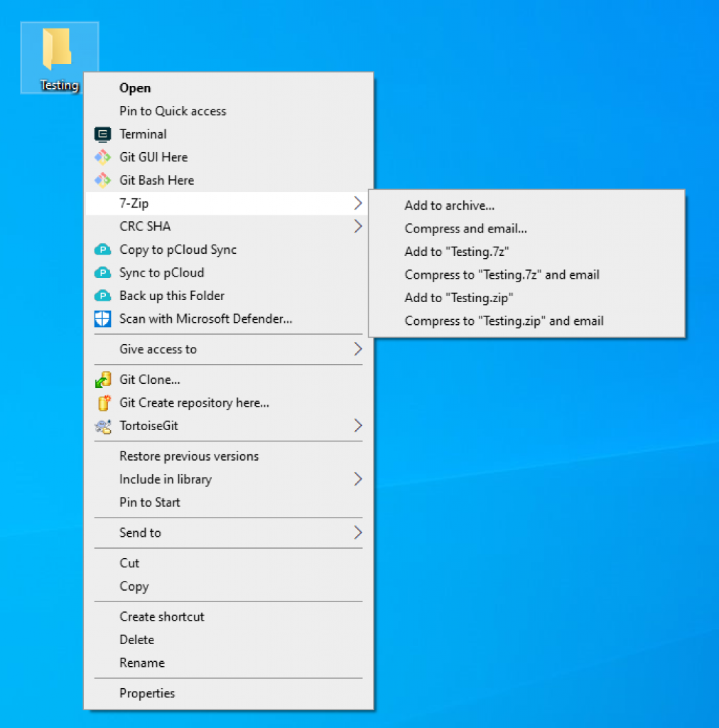
Task: Choose Git Create repository here...
Action: [229, 403]
